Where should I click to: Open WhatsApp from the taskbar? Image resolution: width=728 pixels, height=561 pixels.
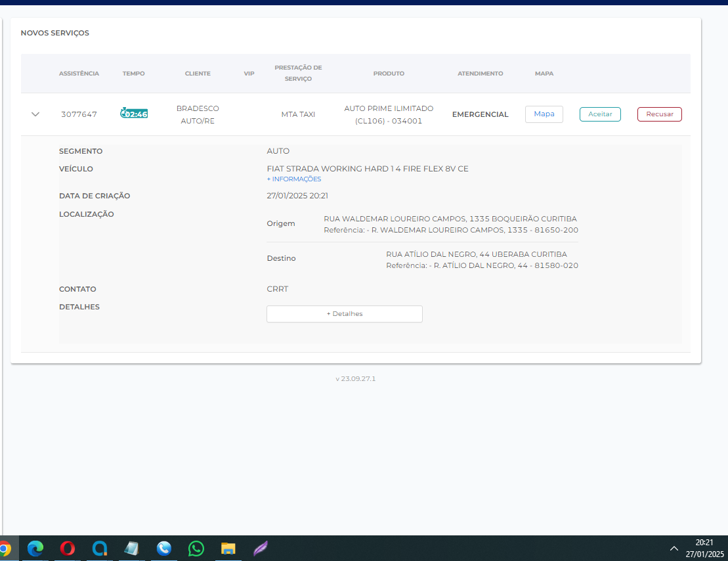pyautogui.click(x=196, y=549)
